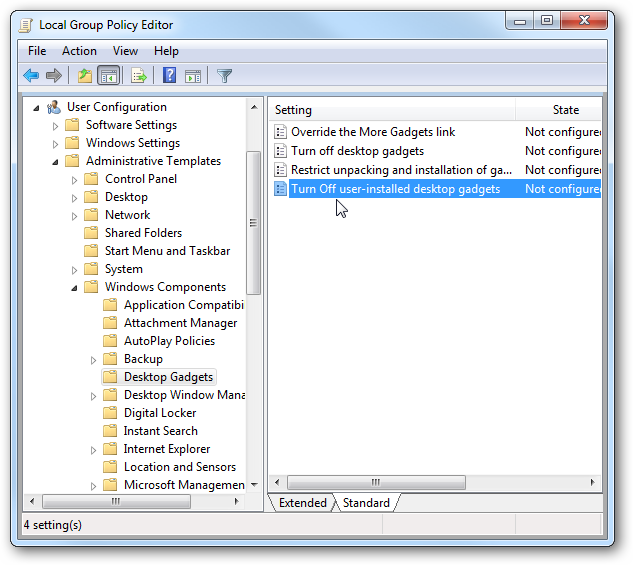Click the Microsoft Management tree item

click(184, 485)
